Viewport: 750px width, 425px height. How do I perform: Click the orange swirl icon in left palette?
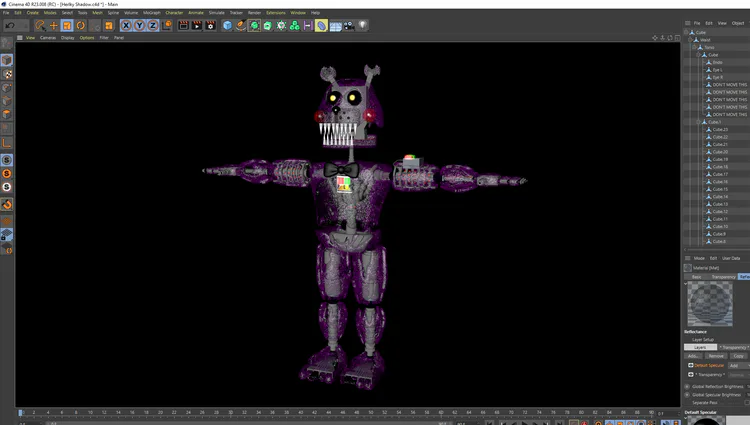click(7, 205)
